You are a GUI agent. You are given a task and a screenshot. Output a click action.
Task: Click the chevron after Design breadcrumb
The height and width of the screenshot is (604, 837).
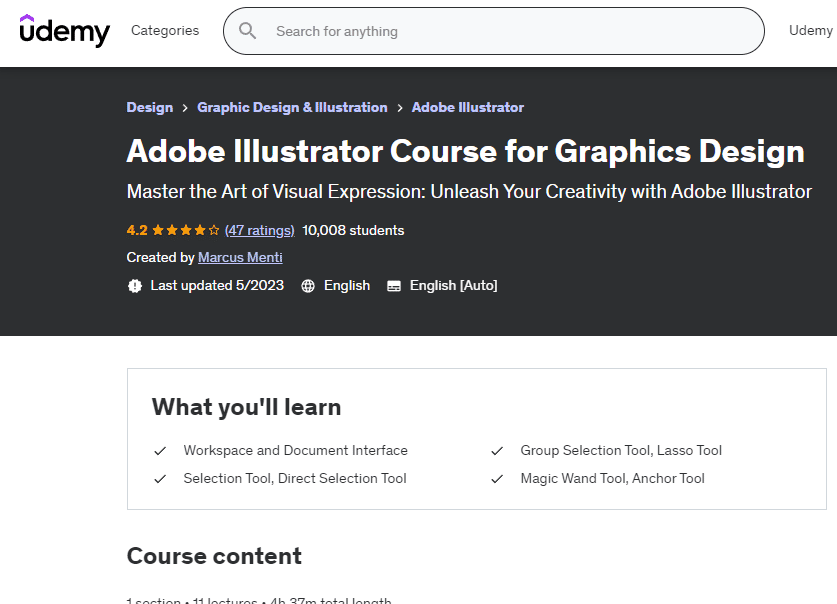(185, 108)
